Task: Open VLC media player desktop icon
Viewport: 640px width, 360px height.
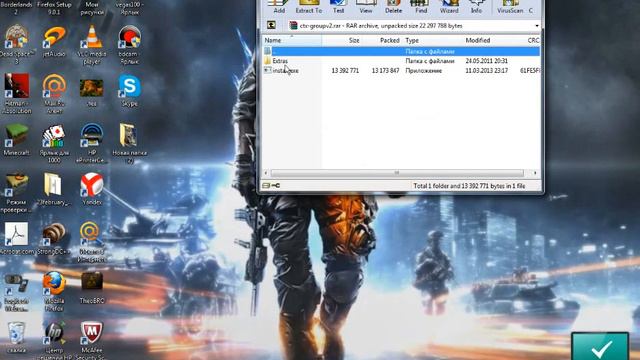Action: pyautogui.click(x=92, y=44)
